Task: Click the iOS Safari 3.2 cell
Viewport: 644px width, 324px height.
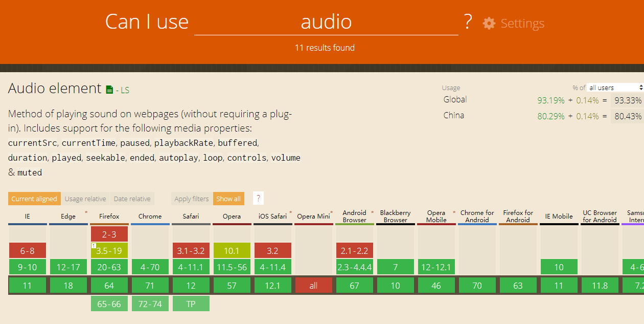Action: click(x=272, y=250)
